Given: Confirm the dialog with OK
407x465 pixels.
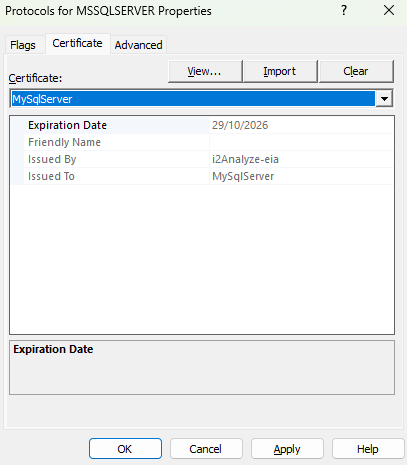Looking at the screenshot, I should (x=125, y=449).
